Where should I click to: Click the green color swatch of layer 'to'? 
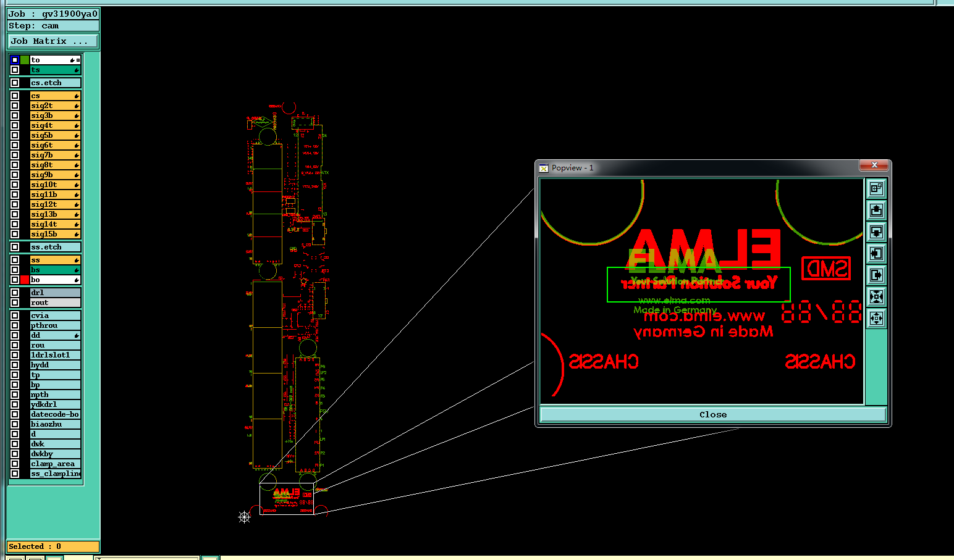[25, 60]
